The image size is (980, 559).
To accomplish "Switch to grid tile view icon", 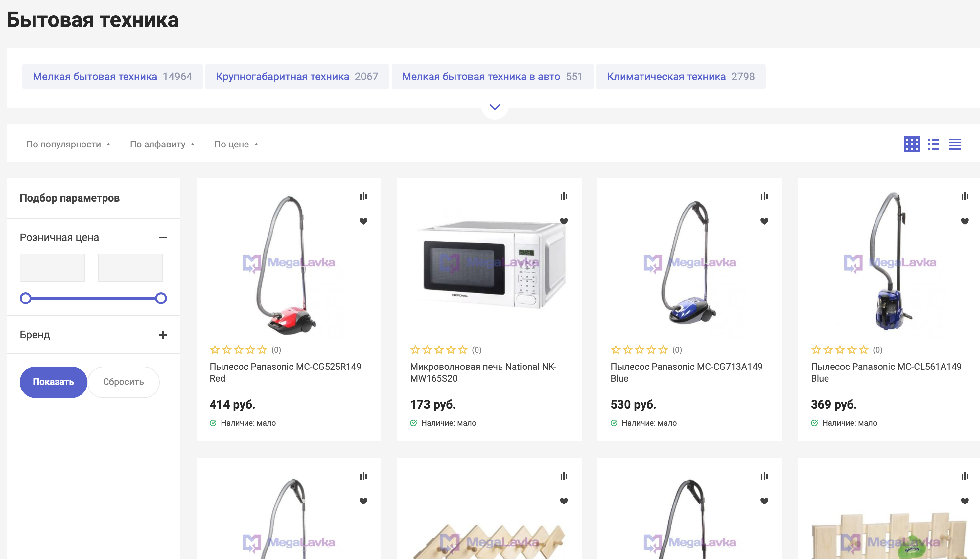I will [x=911, y=145].
